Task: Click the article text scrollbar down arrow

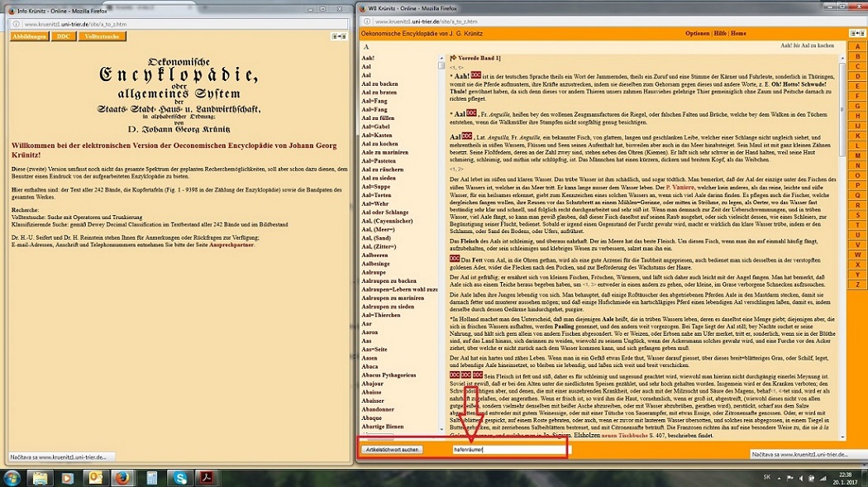Action: (842, 437)
